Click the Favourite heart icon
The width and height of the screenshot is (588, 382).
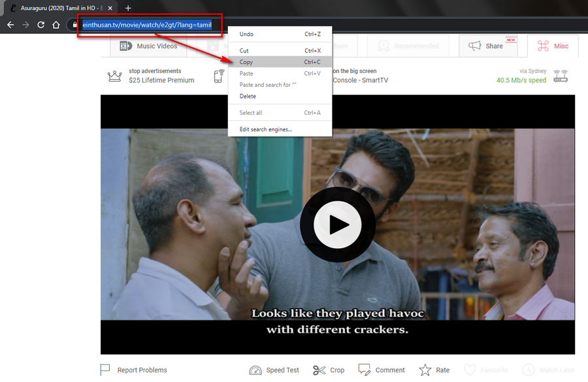click(470, 370)
